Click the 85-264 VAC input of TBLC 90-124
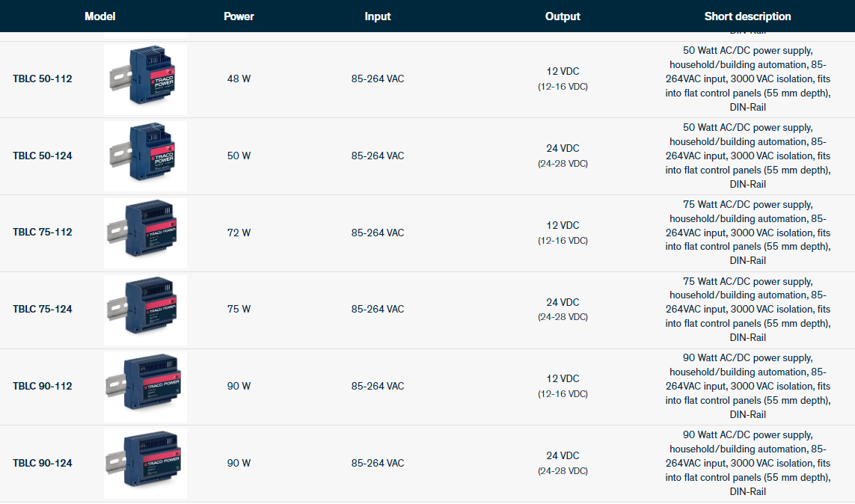Screen dimensions: 855x504 [x=378, y=463]
